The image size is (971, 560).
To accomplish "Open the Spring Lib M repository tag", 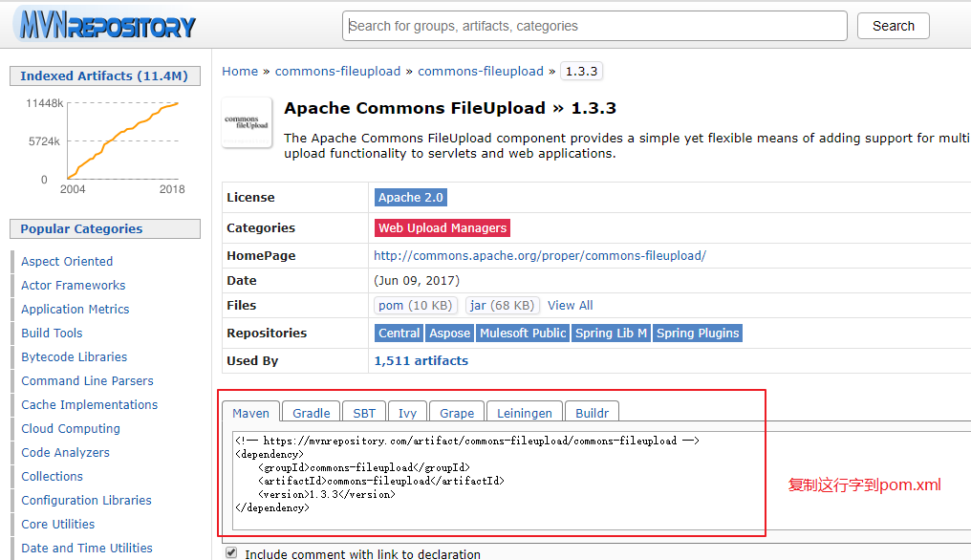I will pyautogui.click(x=611, y=334).
